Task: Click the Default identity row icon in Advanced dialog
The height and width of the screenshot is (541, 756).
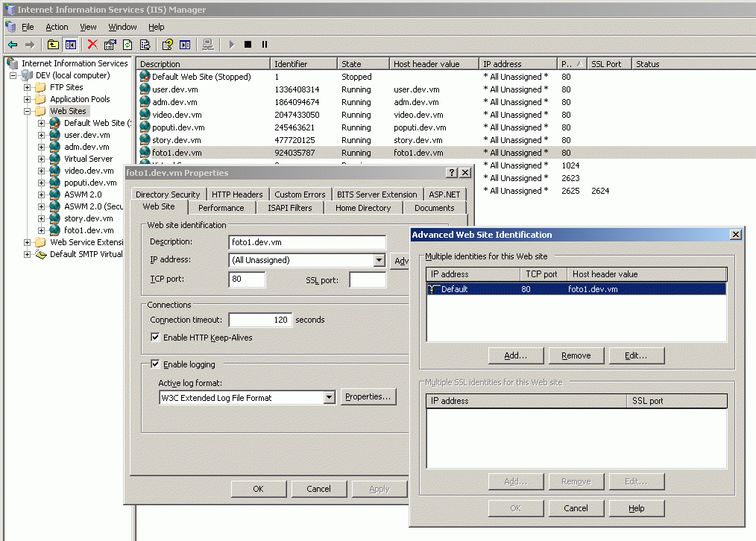Action: coord(433,289)
